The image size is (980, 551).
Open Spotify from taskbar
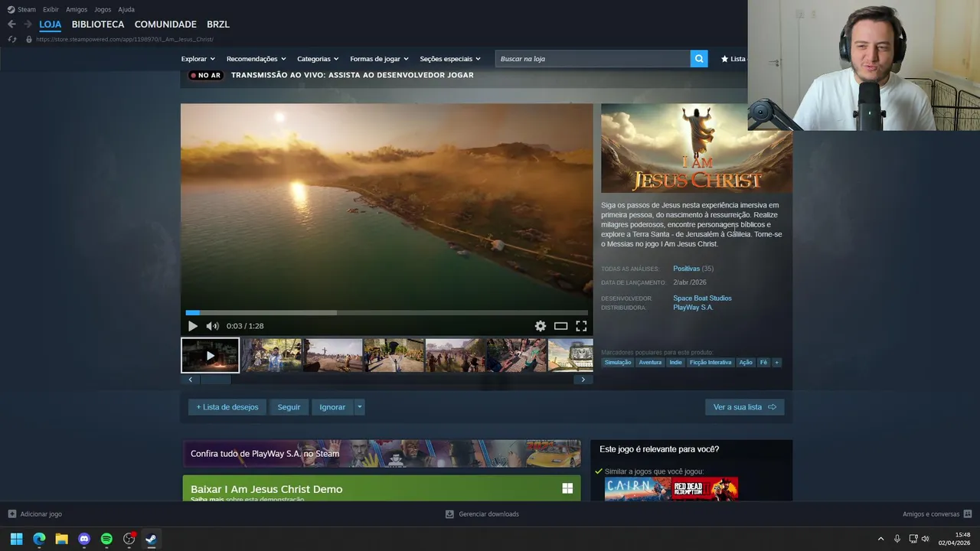tap(106, 539)
